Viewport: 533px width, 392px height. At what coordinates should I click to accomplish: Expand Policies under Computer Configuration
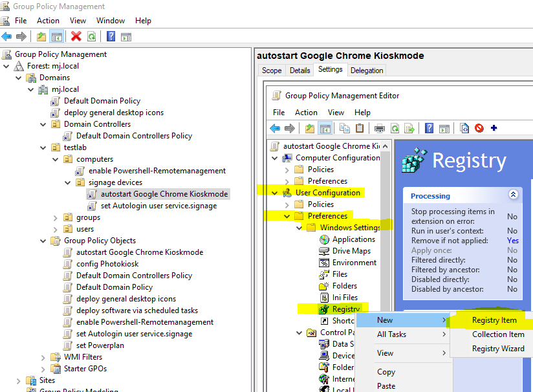[x=287, y=169]
